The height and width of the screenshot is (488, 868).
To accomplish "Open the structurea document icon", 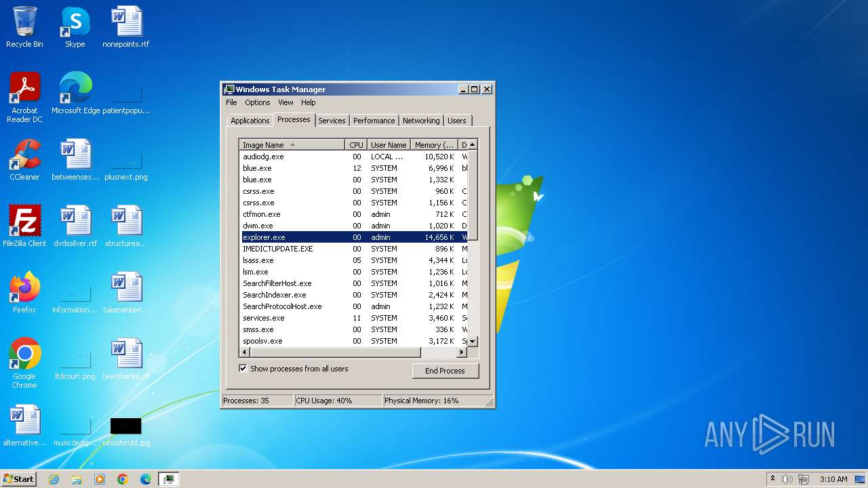I will click(126, 226).
